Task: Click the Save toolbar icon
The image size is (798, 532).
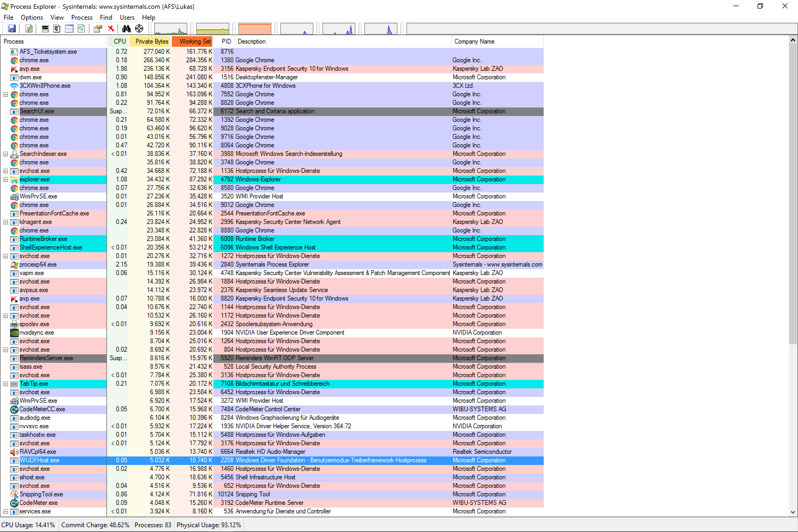Action: pos(12,29)
